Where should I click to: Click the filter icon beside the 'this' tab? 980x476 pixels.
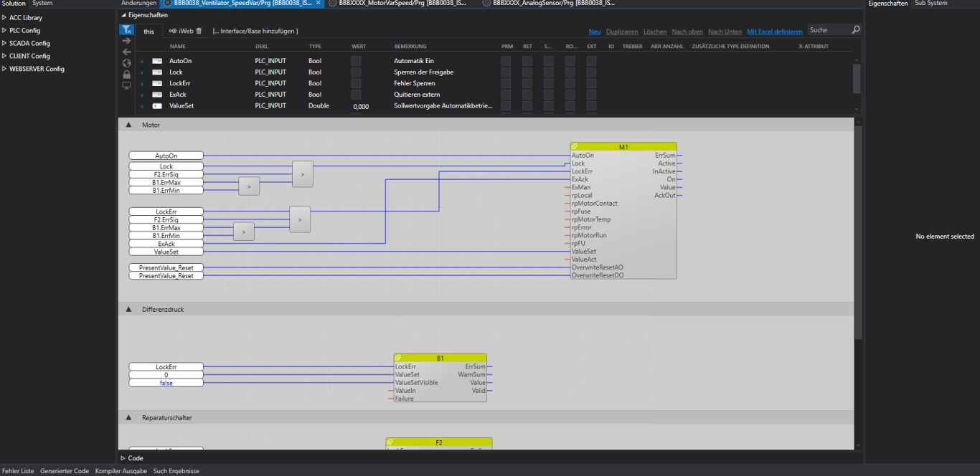point(126,30)
